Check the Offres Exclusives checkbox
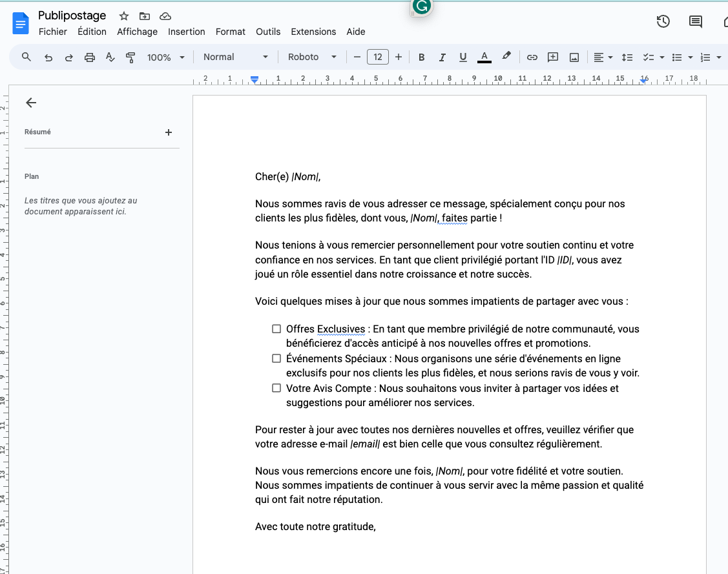The width and height of the screenshot is (728, 574). [276, 329]
